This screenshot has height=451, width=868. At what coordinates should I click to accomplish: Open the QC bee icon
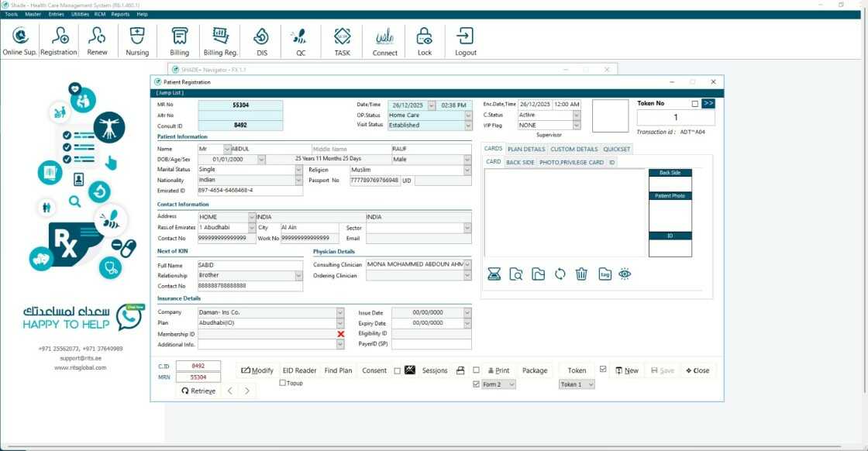300,42
